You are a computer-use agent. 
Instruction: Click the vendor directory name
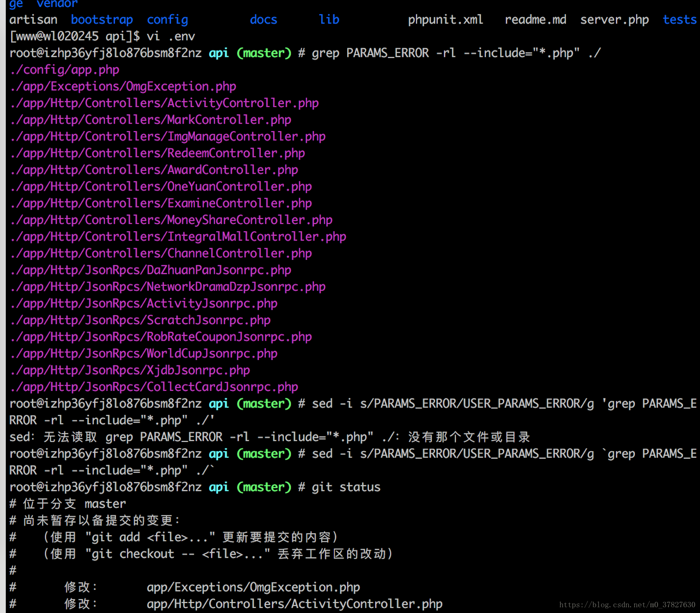57,4
